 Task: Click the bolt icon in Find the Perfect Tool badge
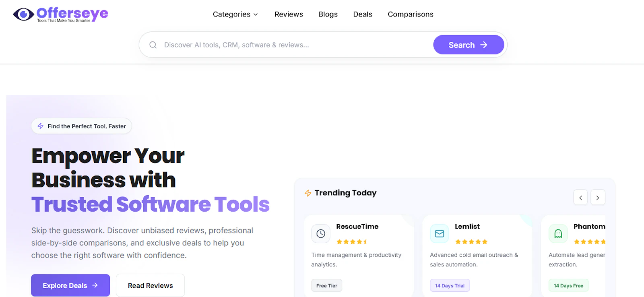click(x=41, y=126)
